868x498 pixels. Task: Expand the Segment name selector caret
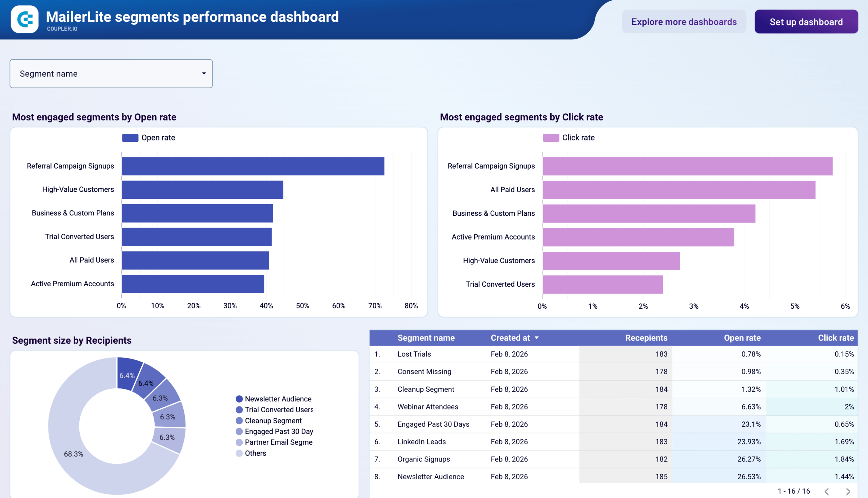(203, 74)
